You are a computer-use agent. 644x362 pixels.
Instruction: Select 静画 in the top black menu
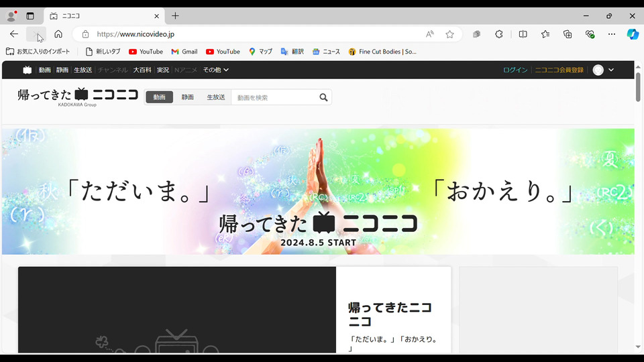tap(62, 70)
